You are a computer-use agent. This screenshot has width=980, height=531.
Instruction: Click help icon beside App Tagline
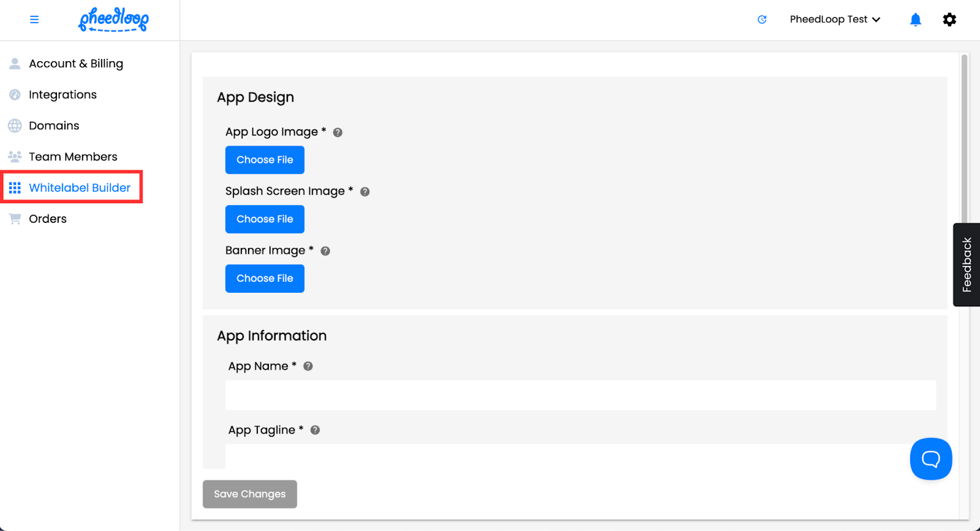click(315, 431)
